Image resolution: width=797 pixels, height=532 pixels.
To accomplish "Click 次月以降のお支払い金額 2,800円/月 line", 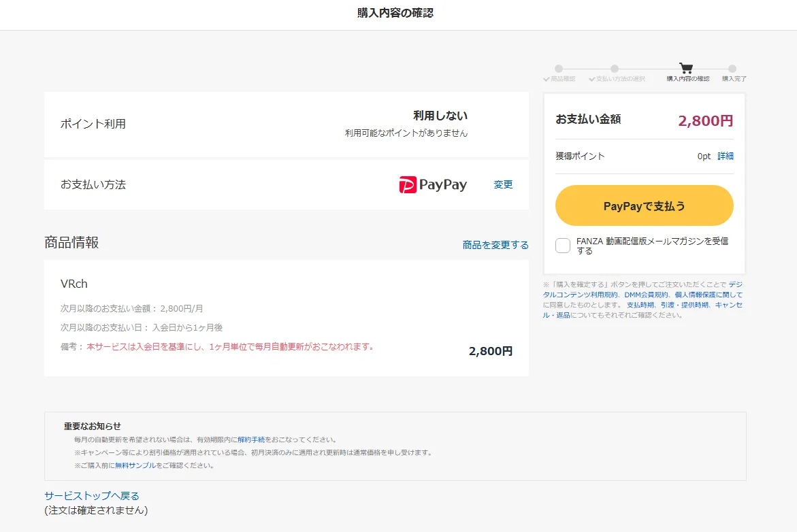I will 131,308.
